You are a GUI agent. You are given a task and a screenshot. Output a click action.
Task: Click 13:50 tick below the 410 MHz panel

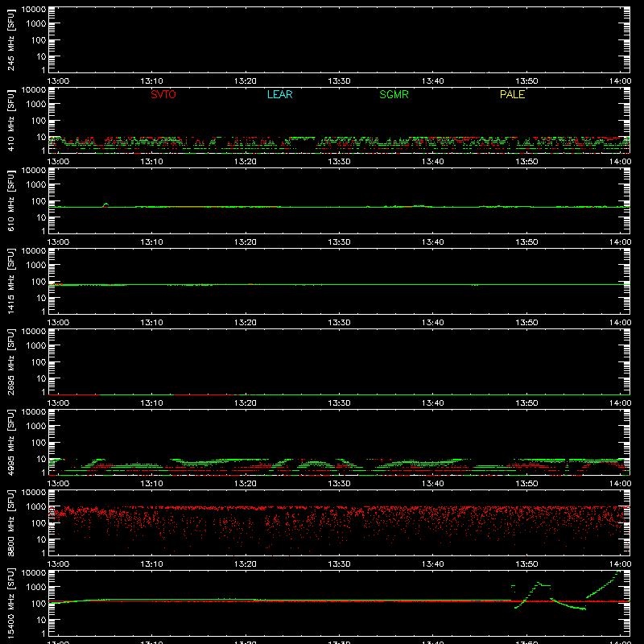click(x=526, y=162)
